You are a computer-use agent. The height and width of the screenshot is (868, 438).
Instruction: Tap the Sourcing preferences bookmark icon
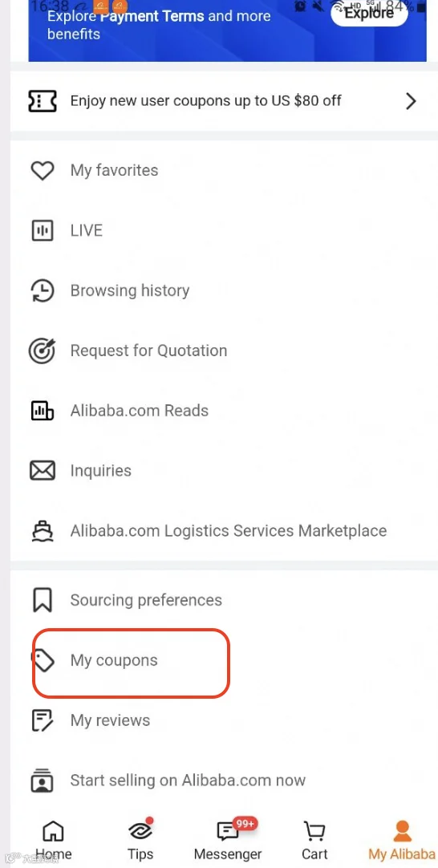pyautogui.click(x=42, y=600)
